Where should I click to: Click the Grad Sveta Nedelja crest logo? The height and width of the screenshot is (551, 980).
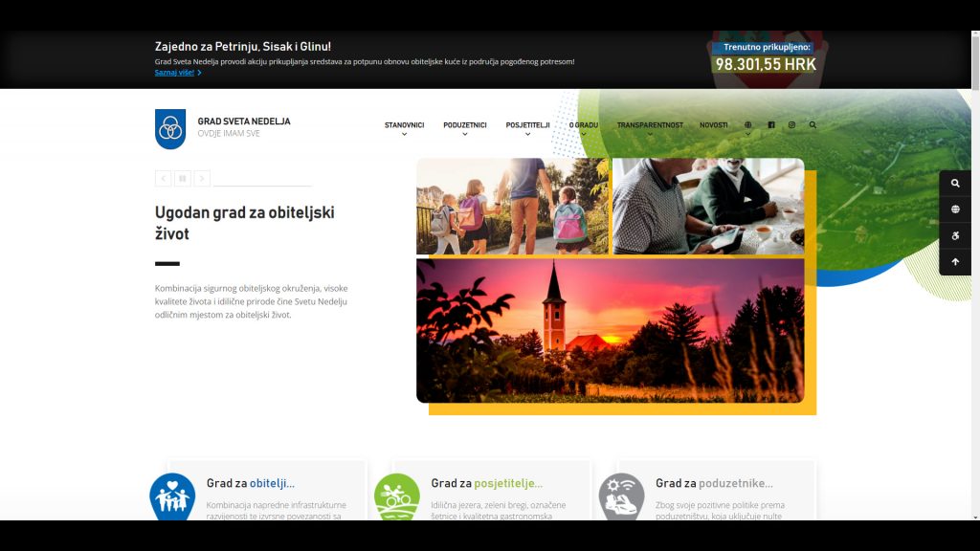pyautogui.click(x=170, y=129)
